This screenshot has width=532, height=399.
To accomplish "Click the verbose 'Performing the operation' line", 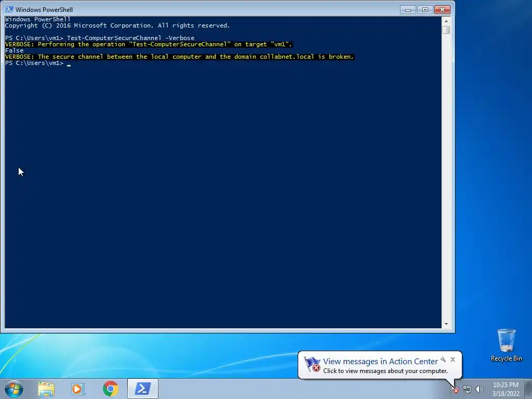I will click(x=149, y=44).
